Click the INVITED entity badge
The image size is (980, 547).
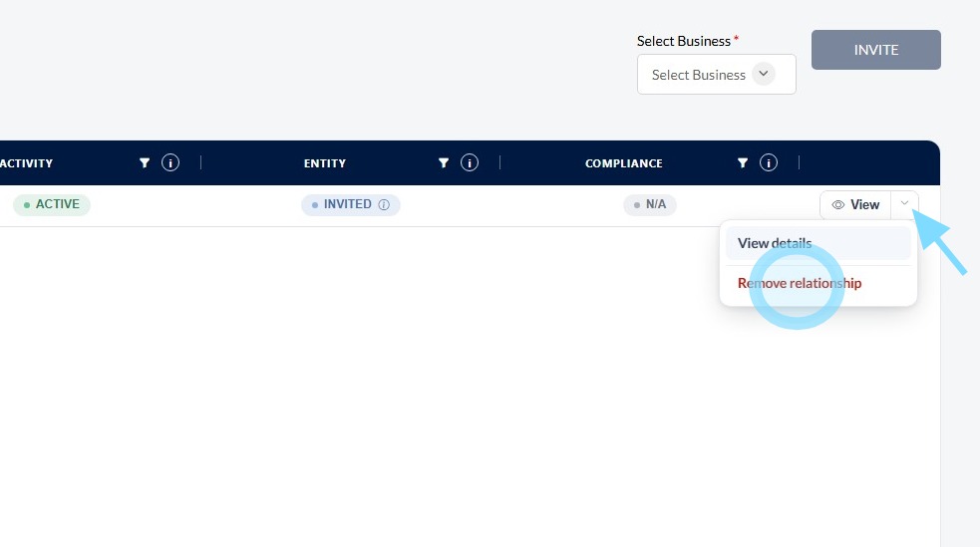(351, 205)
